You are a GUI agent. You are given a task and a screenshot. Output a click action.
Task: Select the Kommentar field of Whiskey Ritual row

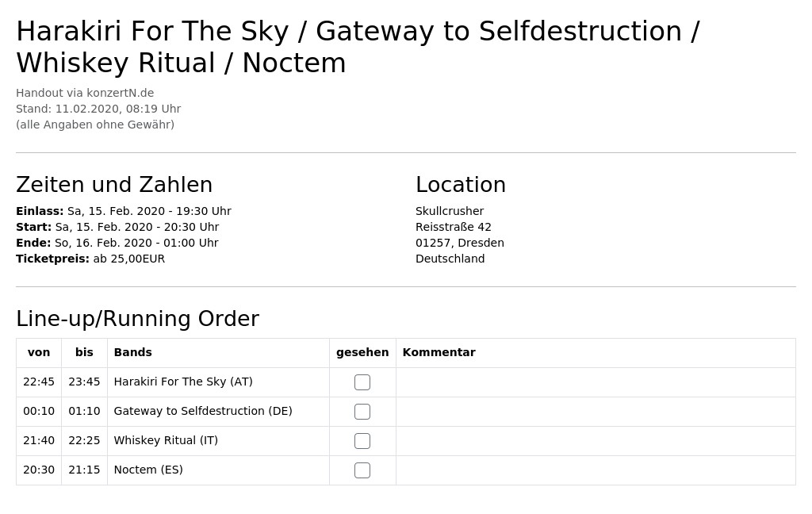596,441
